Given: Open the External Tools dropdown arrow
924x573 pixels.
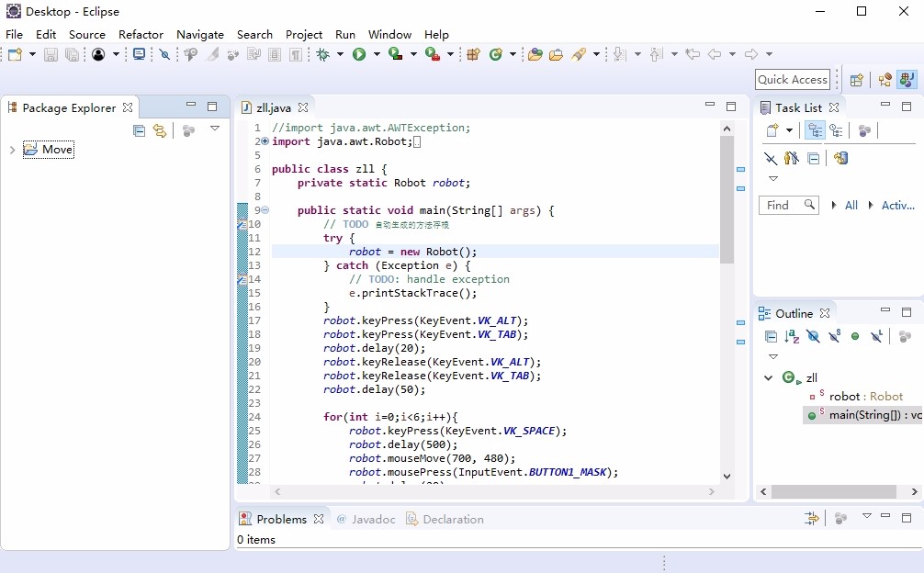Looking at the screenshot, I should coord(450,54).
